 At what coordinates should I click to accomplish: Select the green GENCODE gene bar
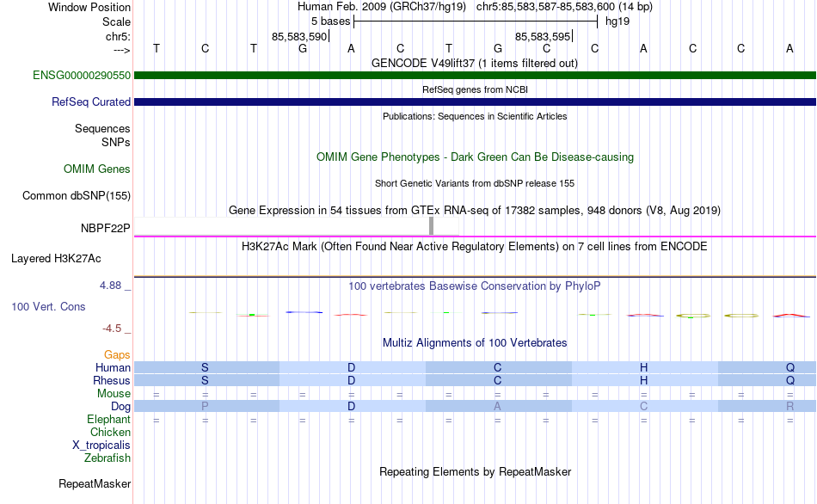coord(475,75)
